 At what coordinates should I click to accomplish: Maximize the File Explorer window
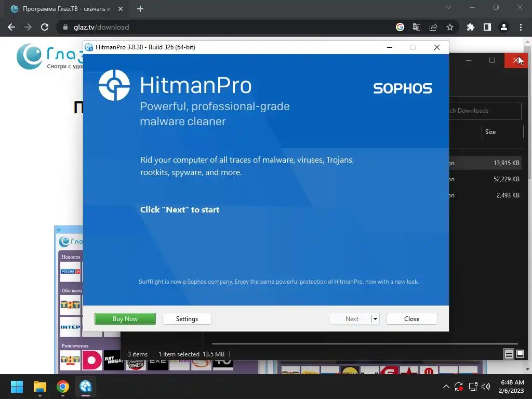coord(492,60)
